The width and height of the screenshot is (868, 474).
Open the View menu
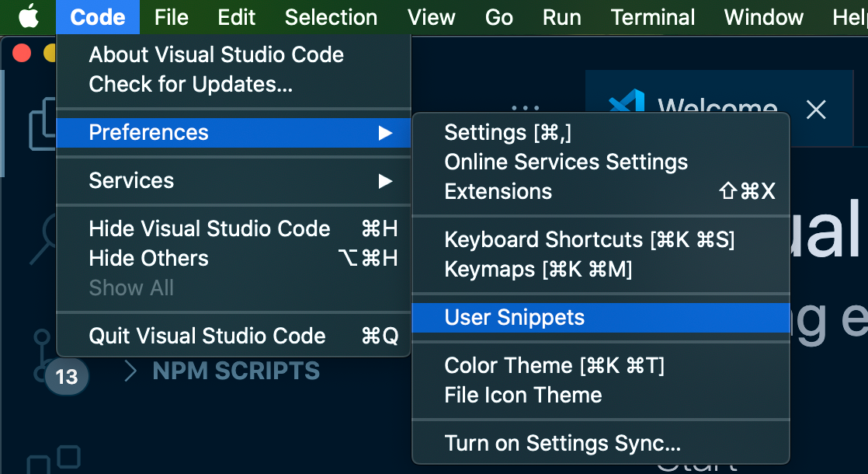pyautogui.click(x=431, y=17)
